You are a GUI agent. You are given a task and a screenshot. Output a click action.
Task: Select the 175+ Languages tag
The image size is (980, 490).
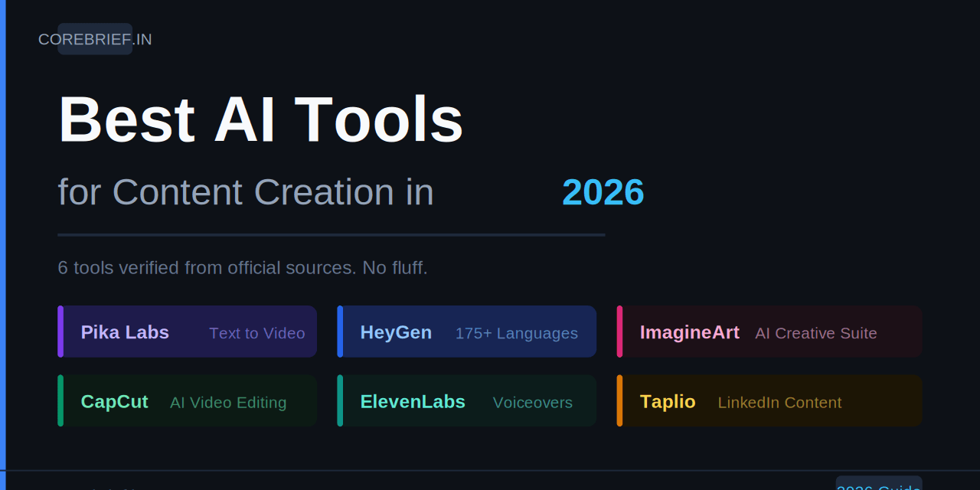coord(516,333)
